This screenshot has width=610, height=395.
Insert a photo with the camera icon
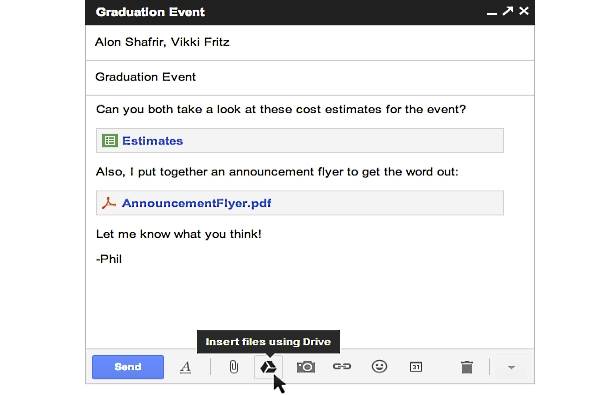[306, 367]
